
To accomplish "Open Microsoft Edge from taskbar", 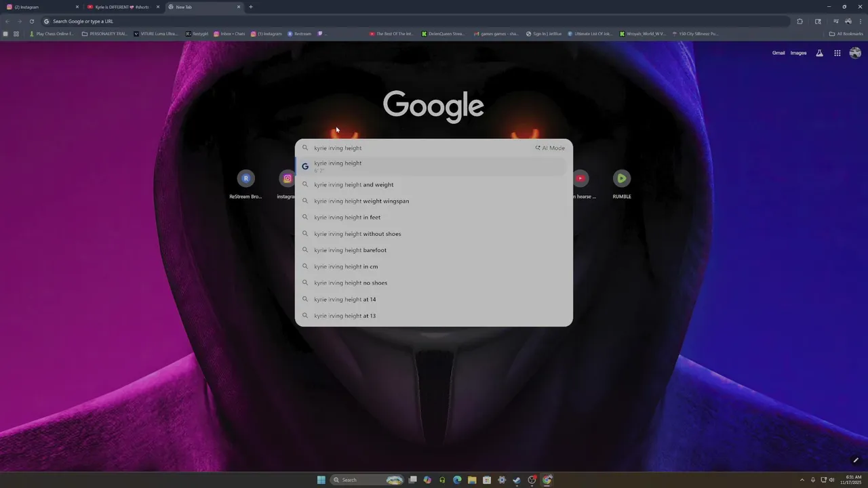I will (x=457, y=480).
